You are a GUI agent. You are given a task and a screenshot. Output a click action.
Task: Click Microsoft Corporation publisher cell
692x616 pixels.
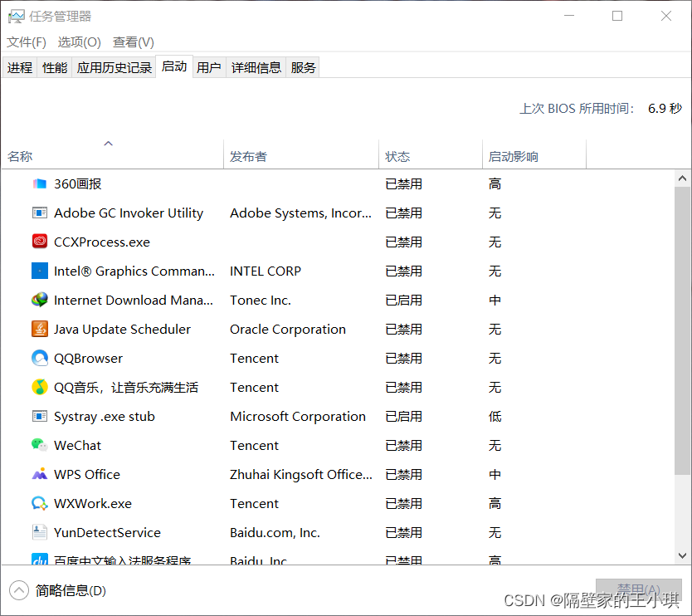pyautogui.click(x=298, y=417)
